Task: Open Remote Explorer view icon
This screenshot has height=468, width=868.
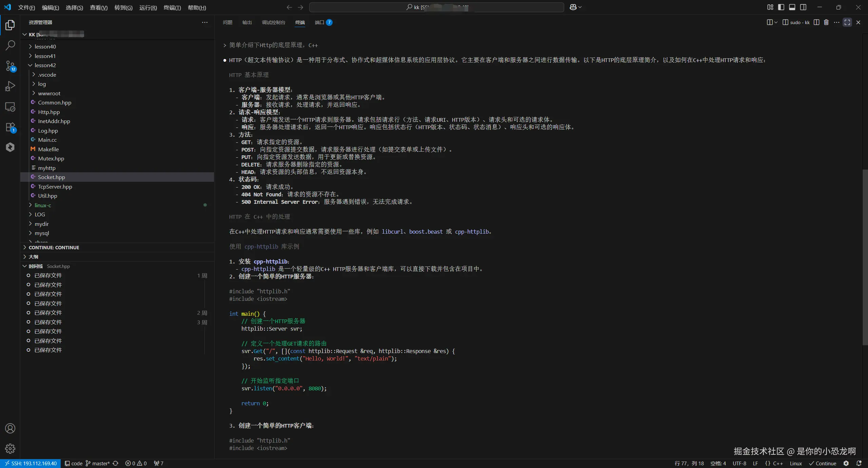Action: point(10,107)
